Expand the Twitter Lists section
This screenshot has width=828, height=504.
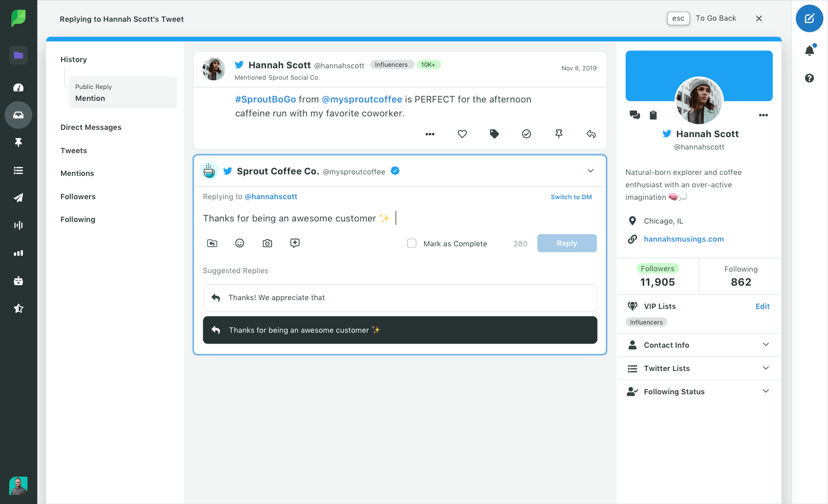pyautogui.click(x=699, y=368)
